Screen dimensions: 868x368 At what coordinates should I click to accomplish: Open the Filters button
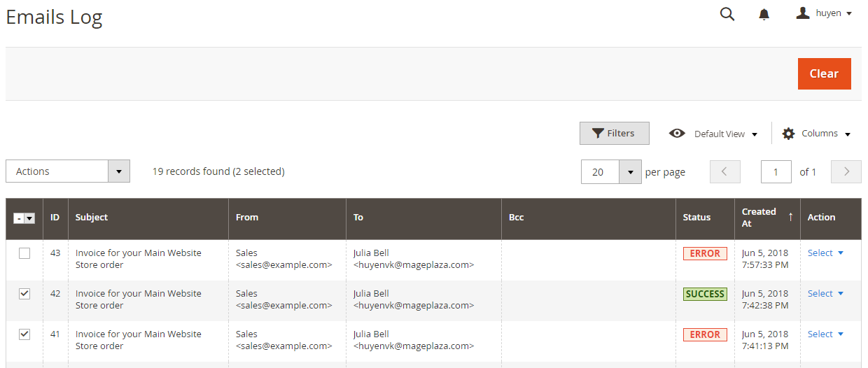click(x=614, y=134)
